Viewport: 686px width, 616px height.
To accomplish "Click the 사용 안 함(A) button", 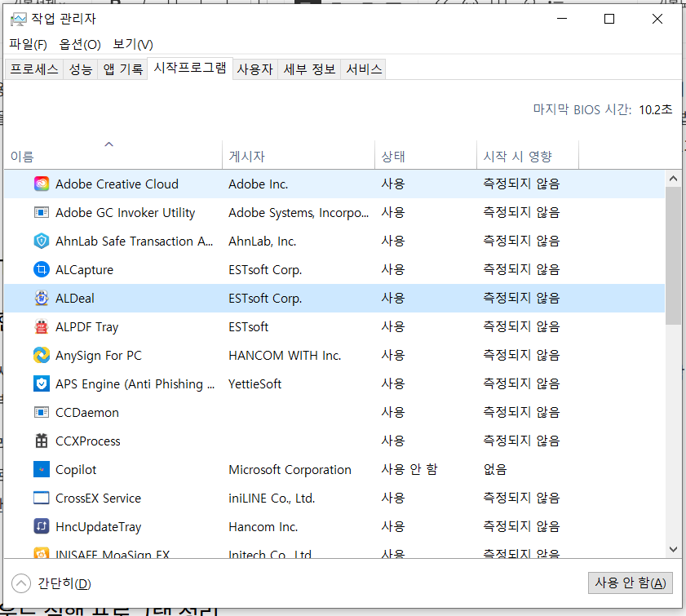I will (x=631, y=583).
